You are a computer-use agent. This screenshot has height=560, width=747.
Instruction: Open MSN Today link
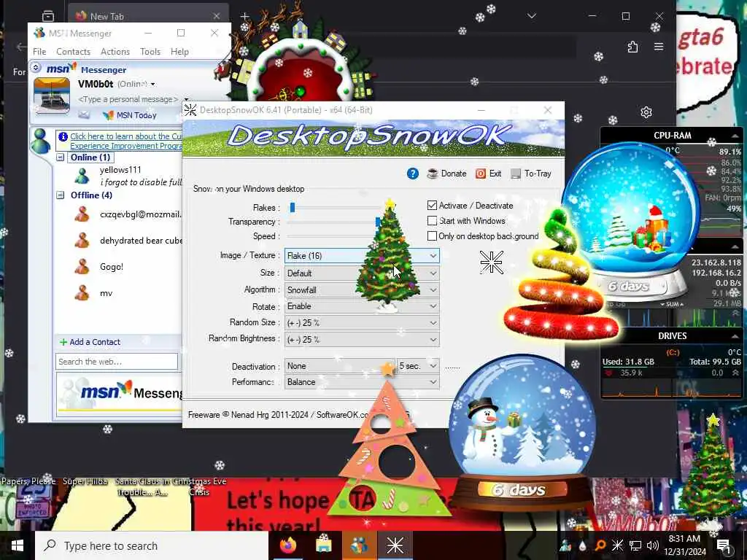pos(130,114)
